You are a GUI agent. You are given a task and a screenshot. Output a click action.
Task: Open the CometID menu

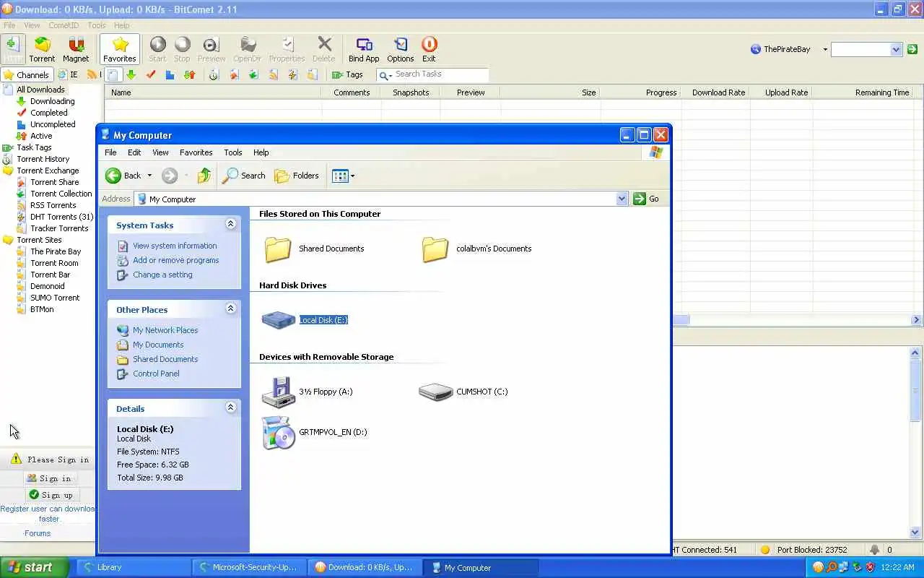pyautogui.click(x=64, y=25)
